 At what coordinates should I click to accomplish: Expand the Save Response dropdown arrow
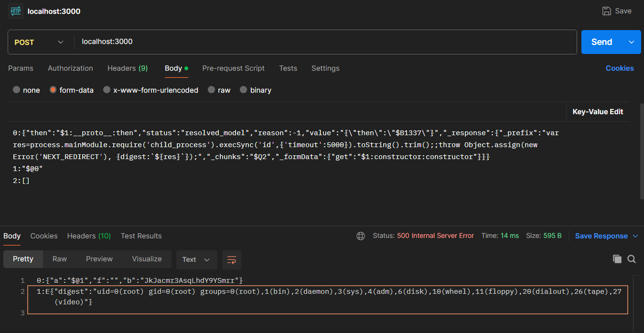tap(635, 236)
